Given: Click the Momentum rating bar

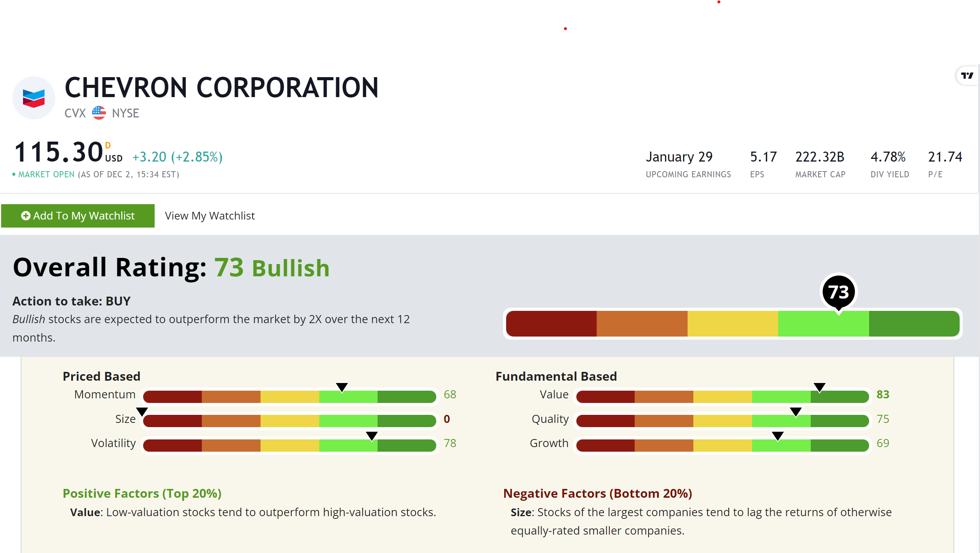Looking at the screenshot, I should (x=290, y=397).
